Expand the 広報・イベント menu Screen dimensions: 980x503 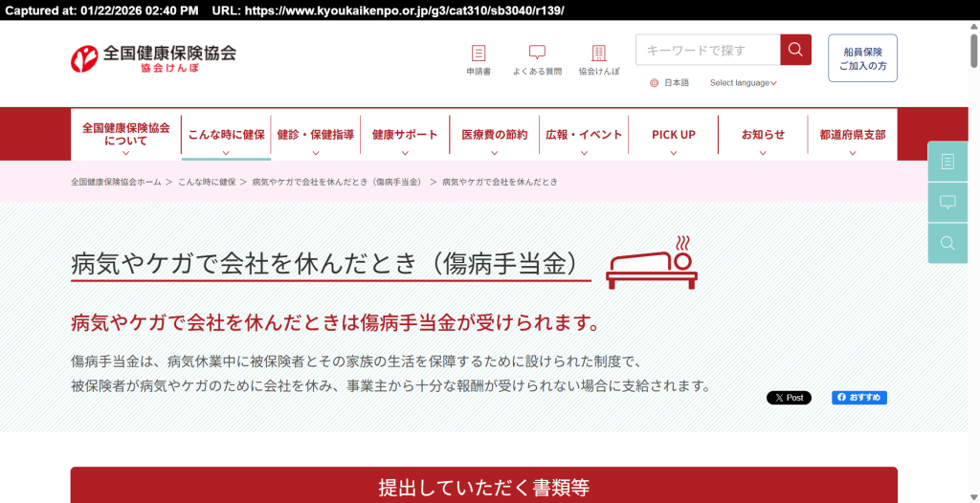click(x=584, y=134)
